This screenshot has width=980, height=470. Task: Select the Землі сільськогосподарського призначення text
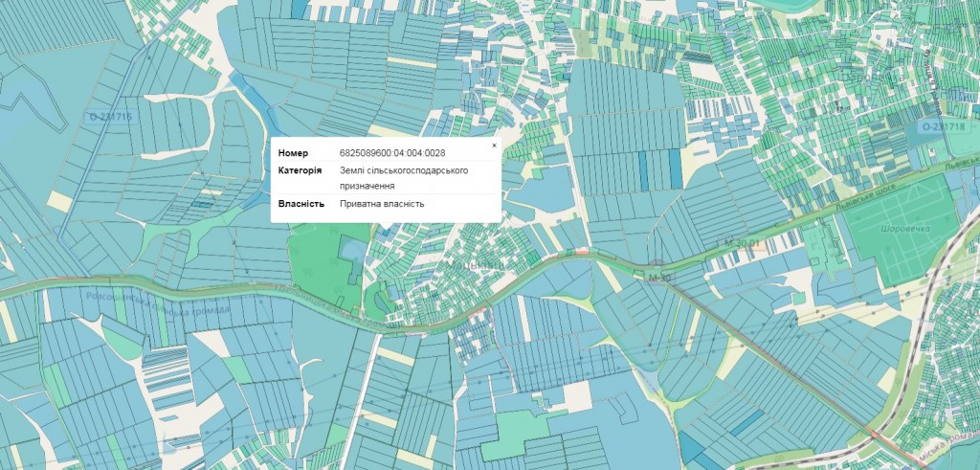pos(403,178)
